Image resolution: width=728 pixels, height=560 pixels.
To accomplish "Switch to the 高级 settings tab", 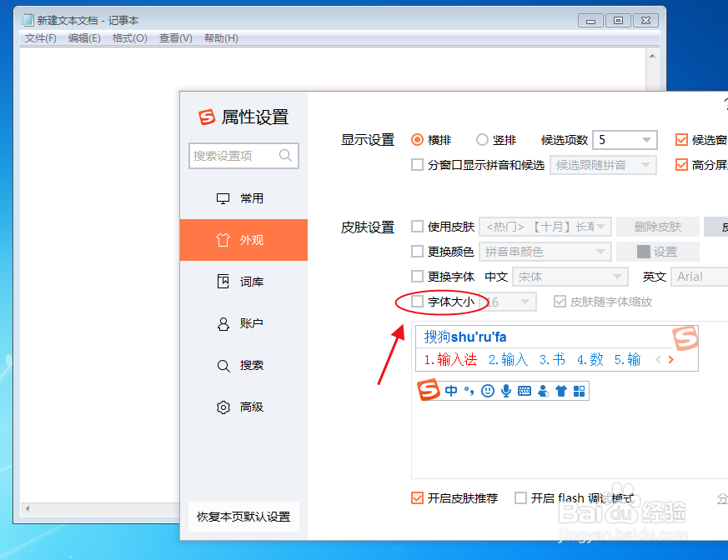I will click(244, 407).
